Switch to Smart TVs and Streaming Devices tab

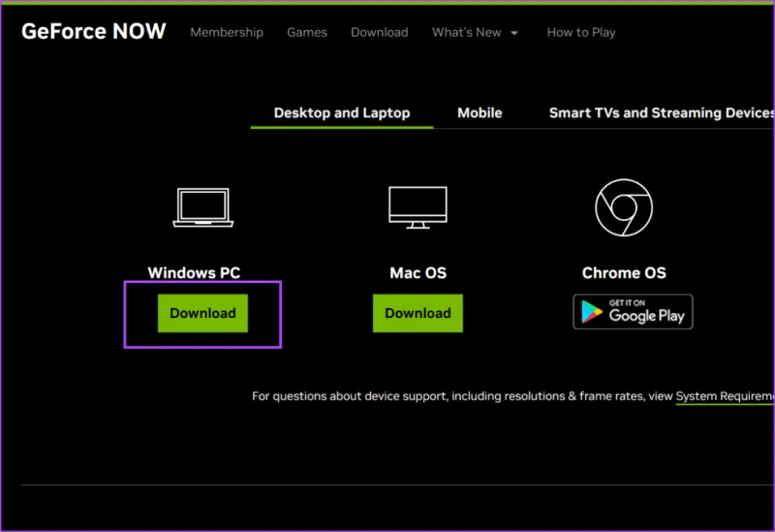(x=662, y=113)
